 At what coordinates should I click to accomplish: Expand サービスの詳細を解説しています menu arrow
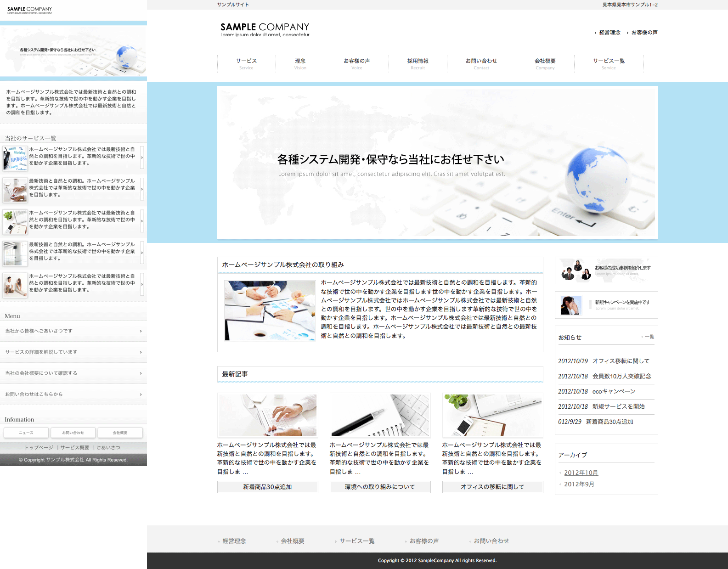click(x=141, y=352)
